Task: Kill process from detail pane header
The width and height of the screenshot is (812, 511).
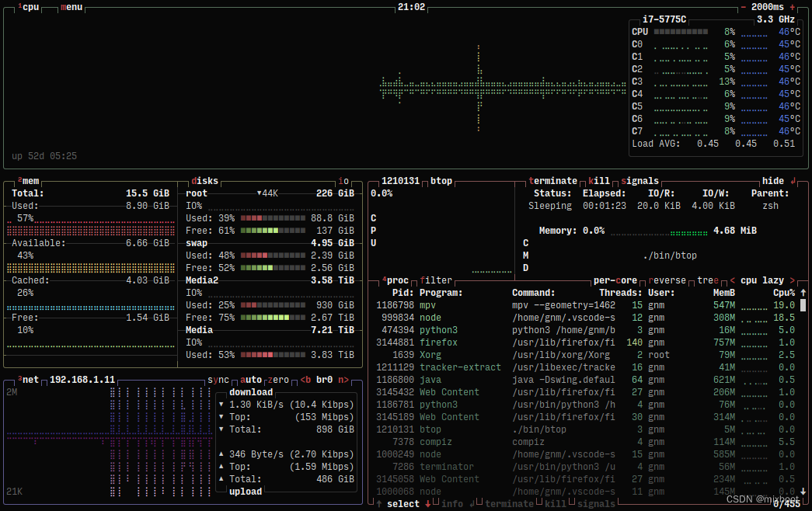Action: [x=599, y=181]
